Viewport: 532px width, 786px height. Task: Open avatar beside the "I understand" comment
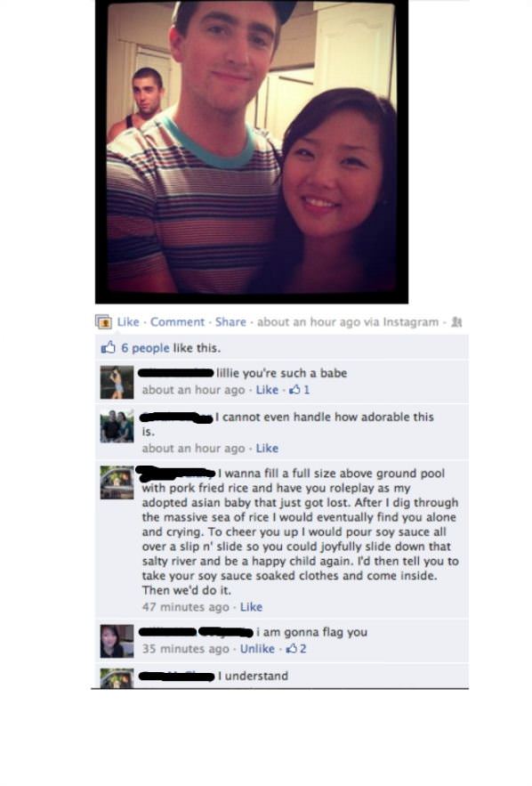pos(117,678)
